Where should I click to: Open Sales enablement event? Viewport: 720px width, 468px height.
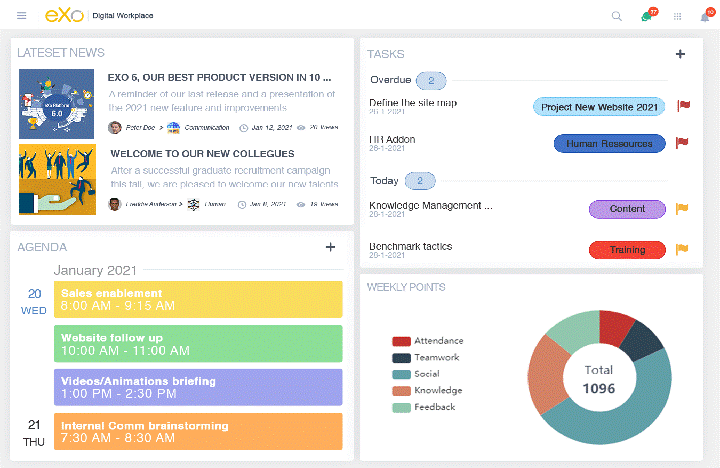(198, 299)
